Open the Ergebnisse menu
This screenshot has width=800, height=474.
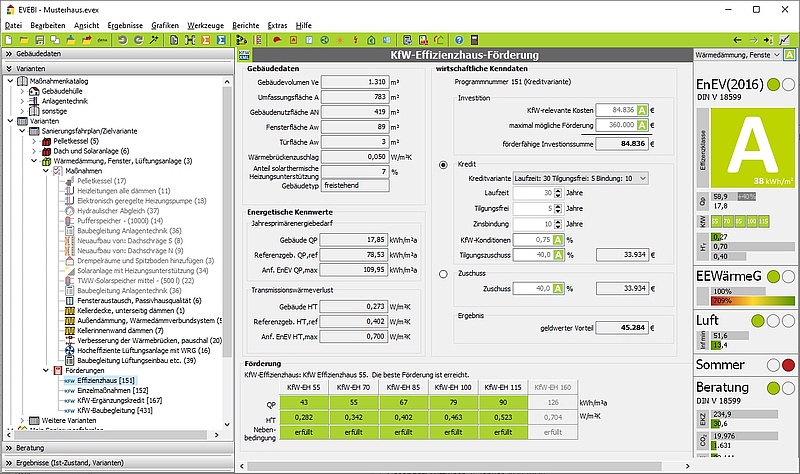point(125,26)
